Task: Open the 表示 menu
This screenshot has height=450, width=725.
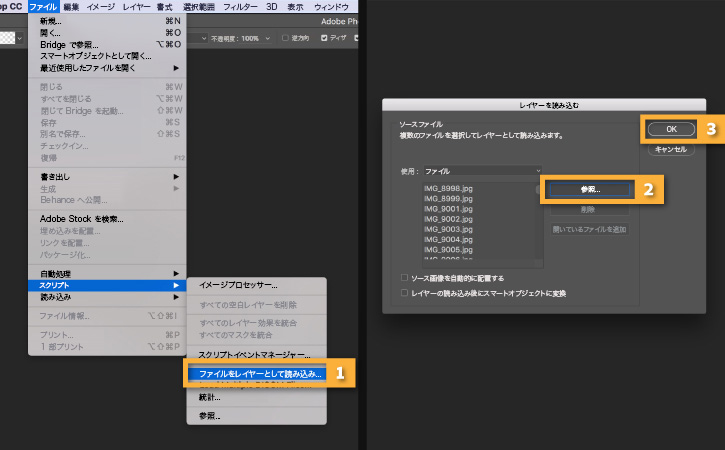Action: pos(295,6)
